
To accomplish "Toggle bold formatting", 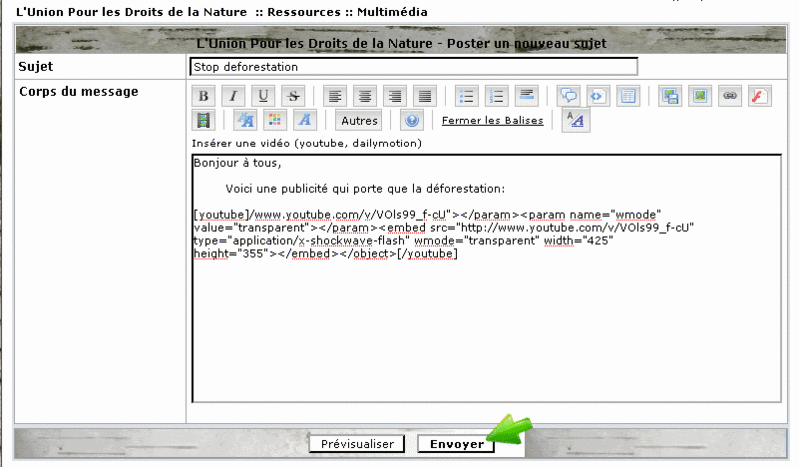I will point(203,96).
